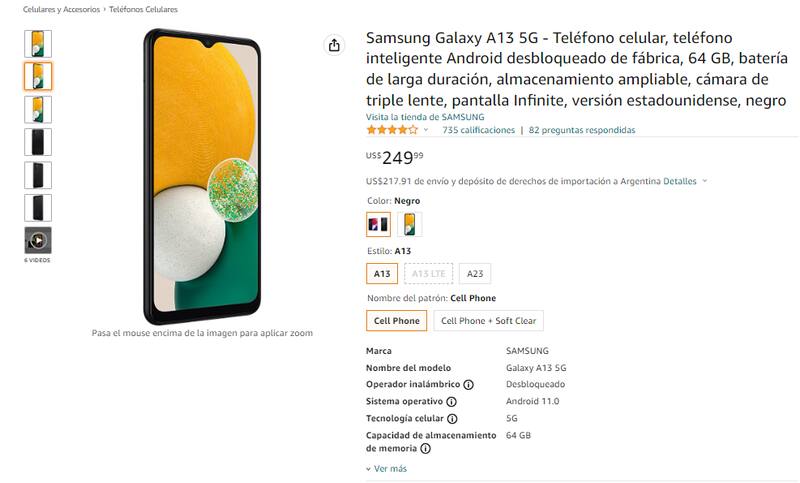The width and height of the screenshot is (800, 483).
Task: Click info icon next to Capacidad de almacenamiento
Action: 425,449
